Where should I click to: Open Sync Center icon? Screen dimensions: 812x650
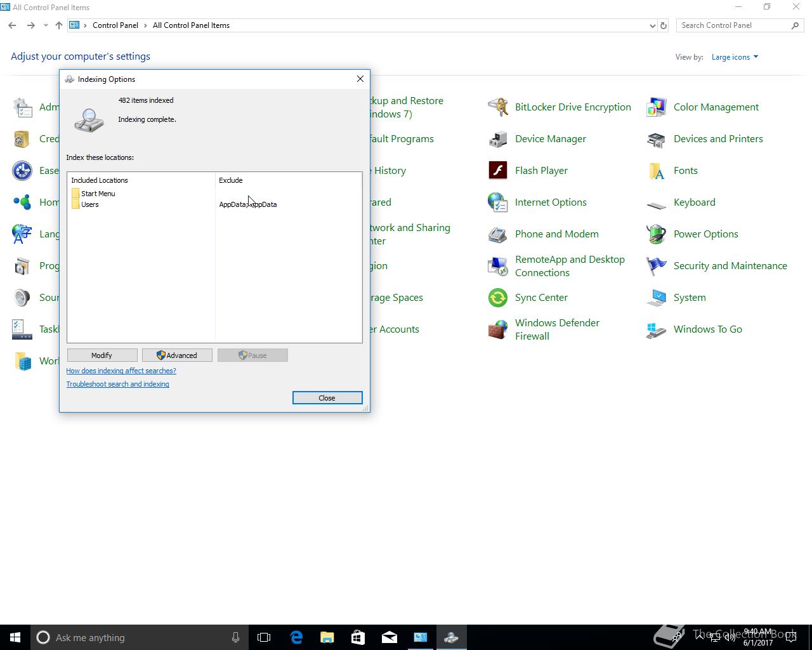click(x=498, y=298)
